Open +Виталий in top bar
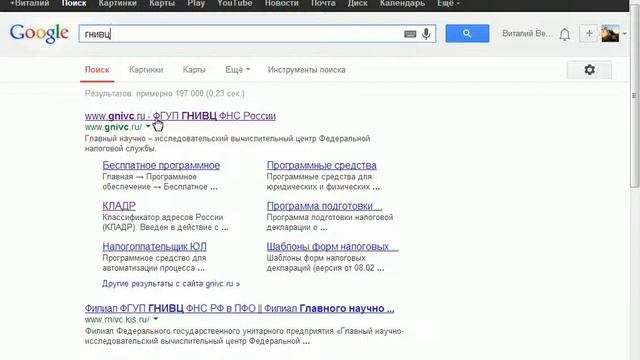 click(x=30, y=4)
